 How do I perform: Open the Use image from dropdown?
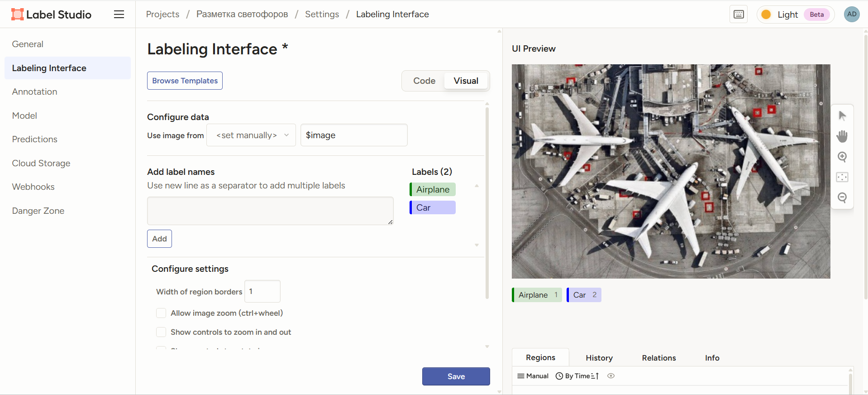click(x=251, y=135)
